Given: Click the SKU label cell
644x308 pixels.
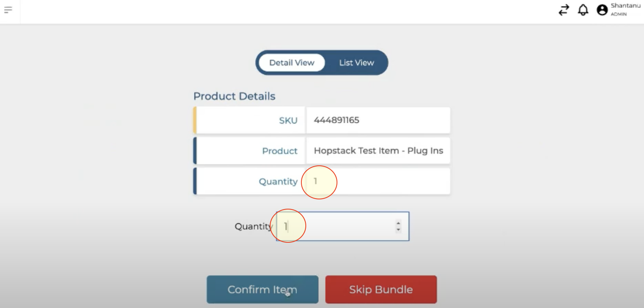Looking at the screenshot, I should [x=288, y=121].
